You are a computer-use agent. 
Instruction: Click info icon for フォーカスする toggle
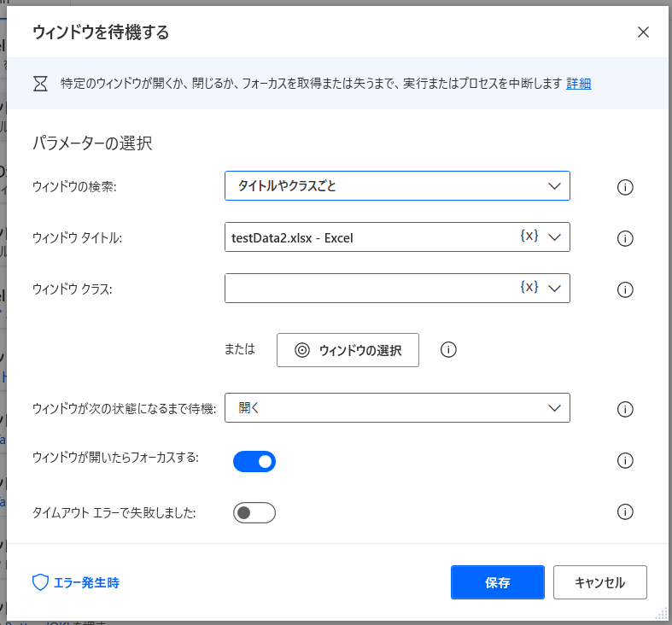pyautogui.click(x=624, y=461)
